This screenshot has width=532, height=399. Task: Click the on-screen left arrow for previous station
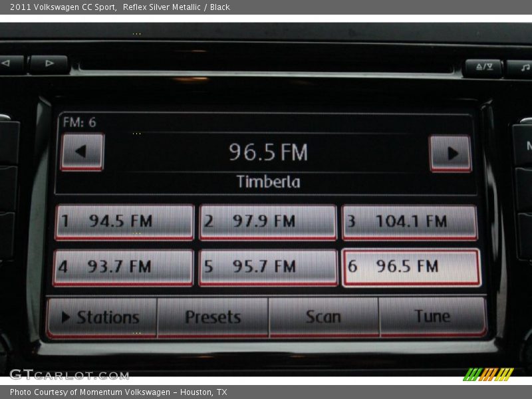82,152
